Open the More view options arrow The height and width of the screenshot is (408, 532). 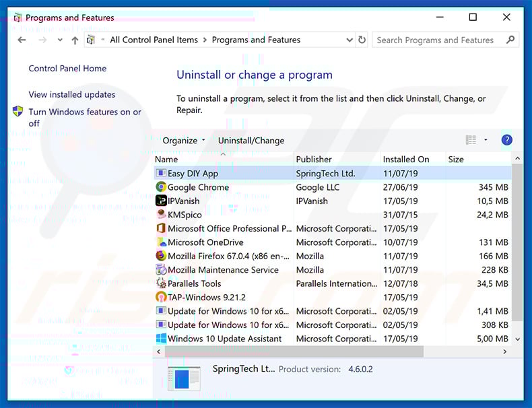coord(486,140)
